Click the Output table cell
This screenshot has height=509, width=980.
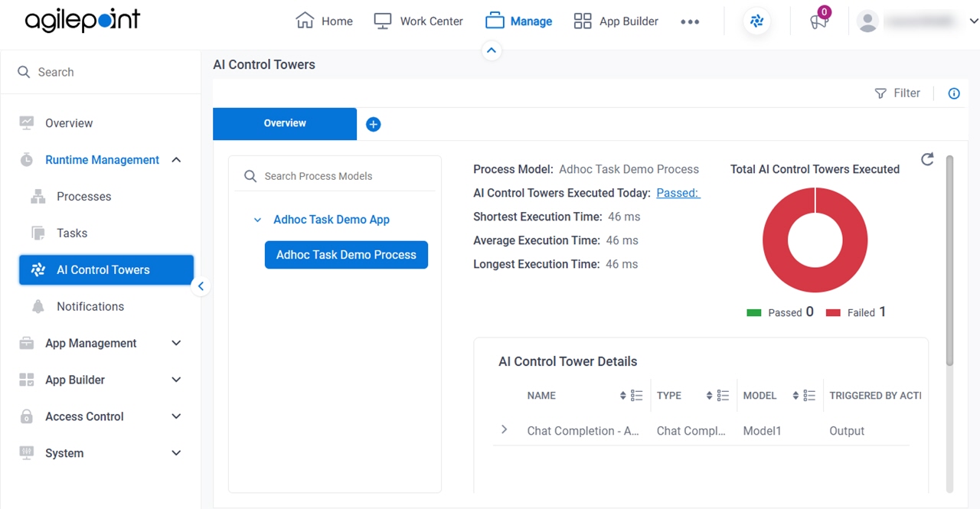[x=847, y=431]
